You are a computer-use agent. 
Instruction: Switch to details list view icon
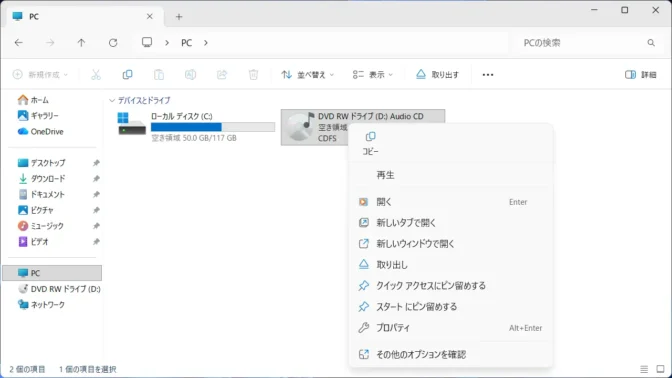[644, 369]
